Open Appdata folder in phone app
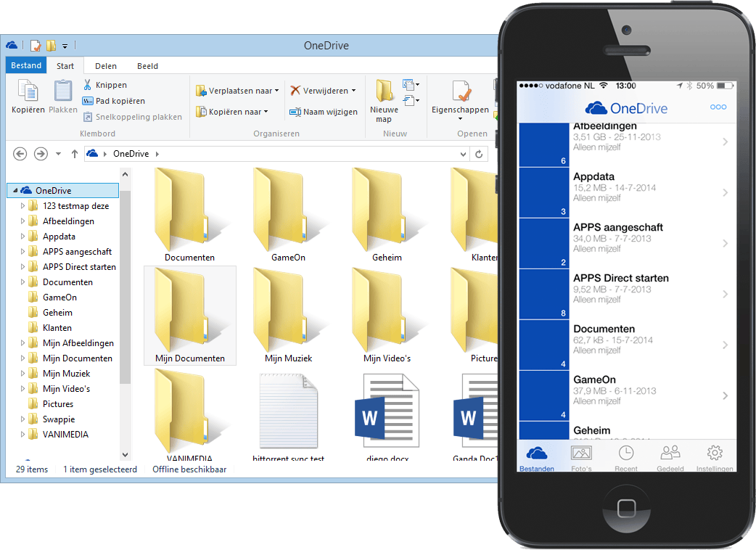756x550 pixels. 628,192
